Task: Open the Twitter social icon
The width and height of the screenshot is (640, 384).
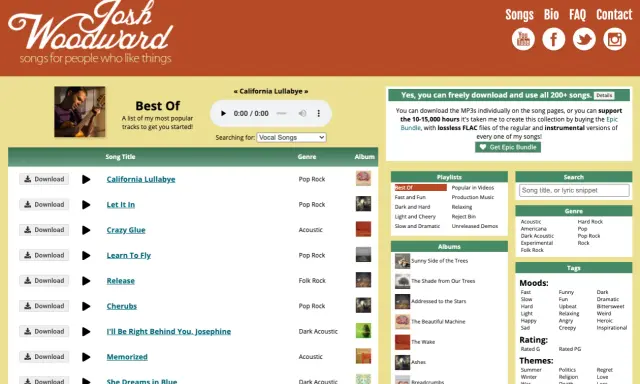Action: point(584,39)
